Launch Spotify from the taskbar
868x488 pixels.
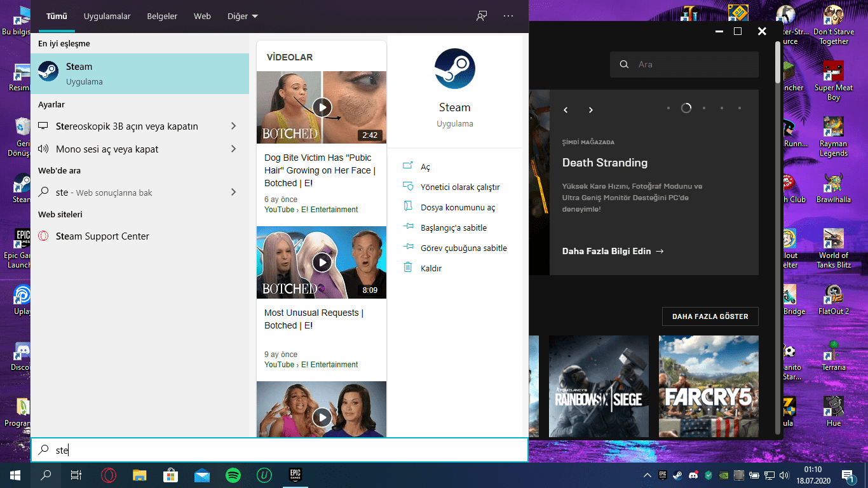point(233,475)
